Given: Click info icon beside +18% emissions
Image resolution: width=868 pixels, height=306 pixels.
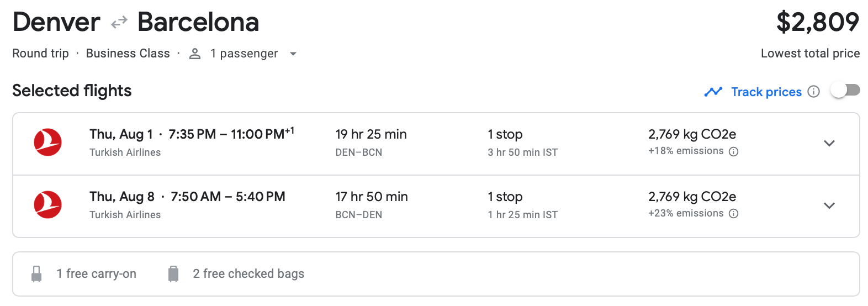Looking at the screenshot, I should (733, 152).
